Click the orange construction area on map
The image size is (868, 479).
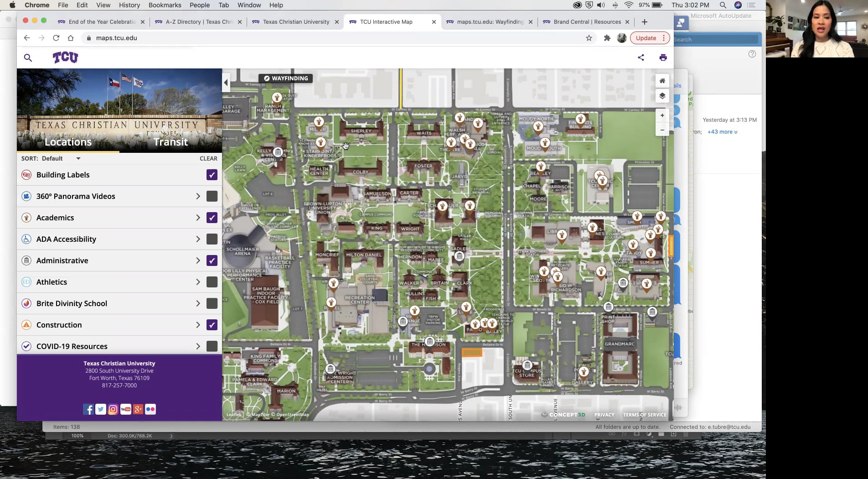point(472,352)
